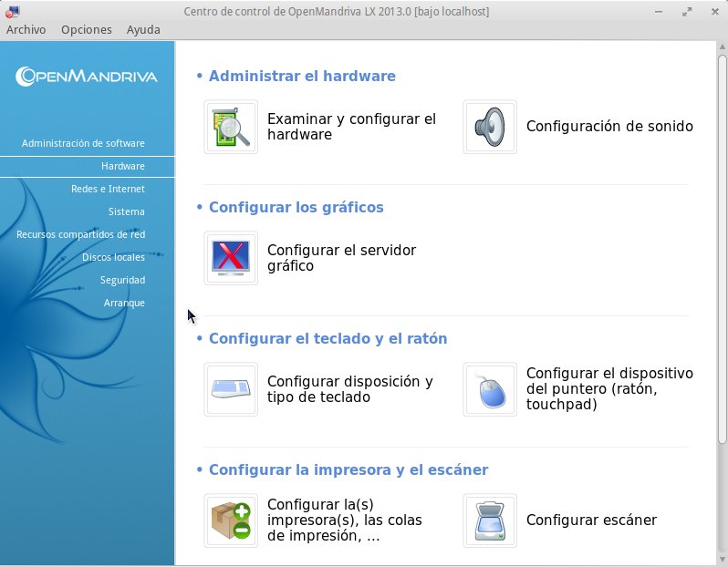Open the Opciones menu
Image resolution: width=728 pixels, height=567 pixels.
(87, 30)
